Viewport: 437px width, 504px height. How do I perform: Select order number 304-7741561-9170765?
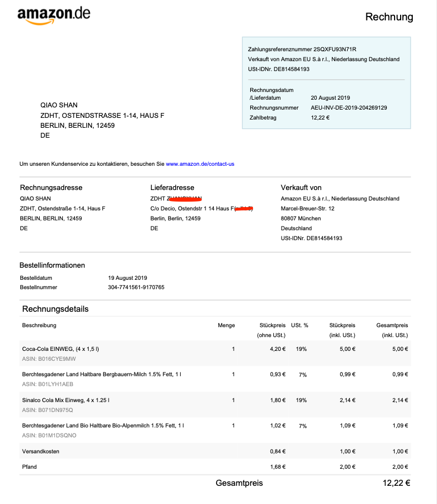click(136, 288)
